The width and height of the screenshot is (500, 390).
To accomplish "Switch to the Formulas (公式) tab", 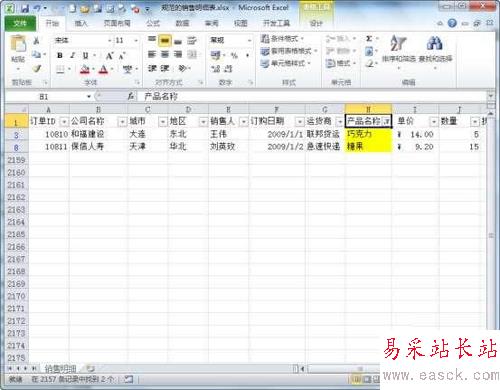I will click(153, 23).
